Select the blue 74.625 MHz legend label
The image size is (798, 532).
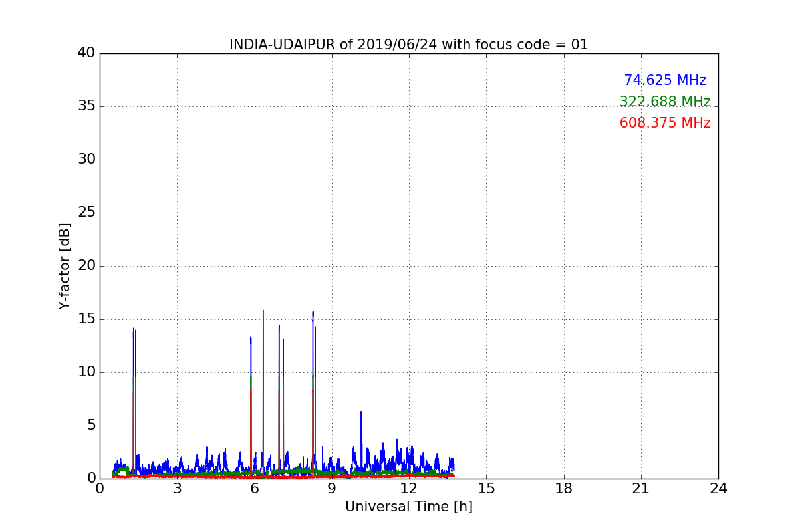point(664,80)
